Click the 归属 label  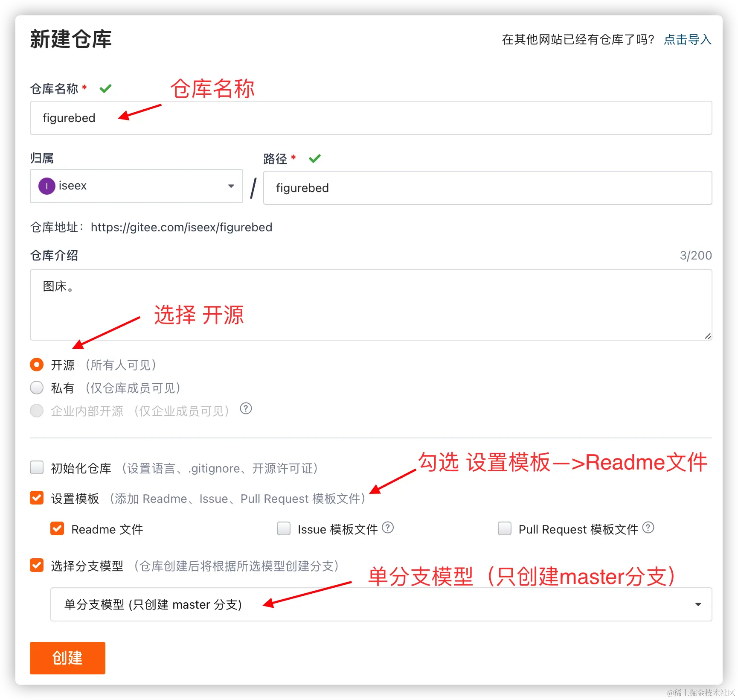(x=42, y=158)
